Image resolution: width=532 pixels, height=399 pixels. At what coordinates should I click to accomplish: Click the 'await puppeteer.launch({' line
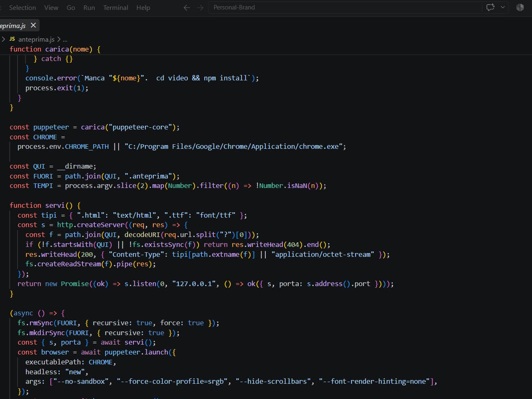[97, 352]
